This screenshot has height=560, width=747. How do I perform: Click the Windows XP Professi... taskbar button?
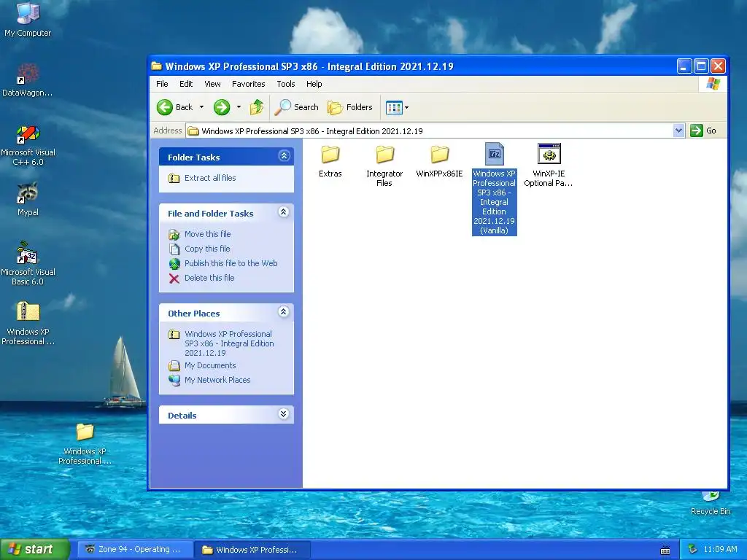pyautogui.click(x=252, y=550)
